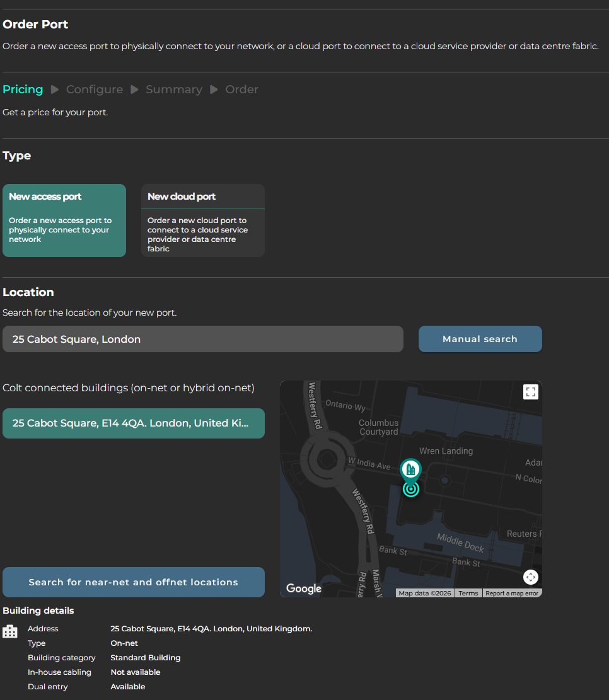Click the address value in Building details

point(211,629)
